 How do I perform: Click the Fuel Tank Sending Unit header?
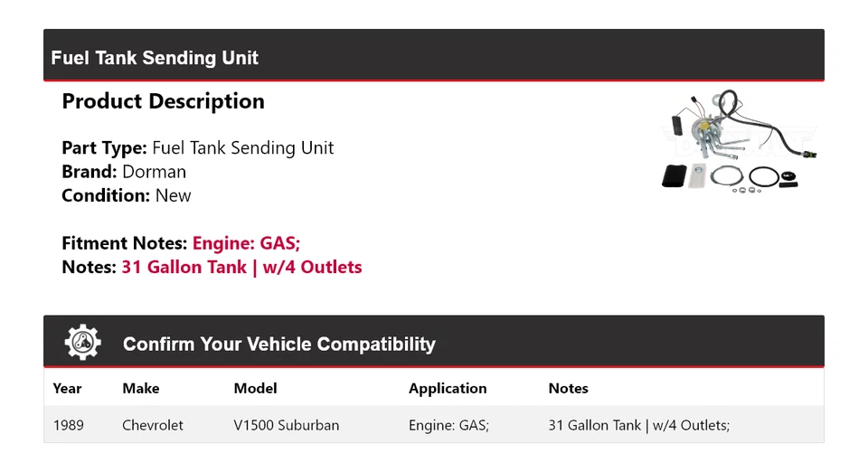pyautogui.click(x=155, y=58)
